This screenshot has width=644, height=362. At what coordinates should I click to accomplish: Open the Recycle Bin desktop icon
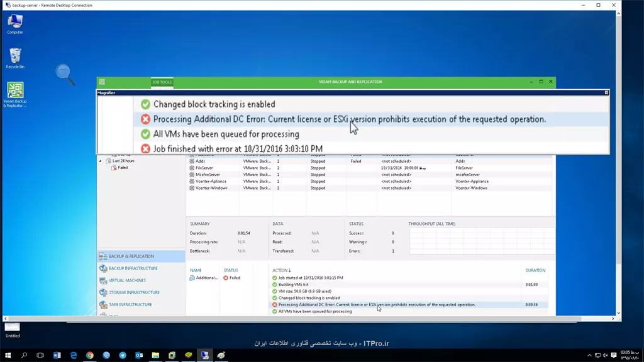(x=15, y=58)
